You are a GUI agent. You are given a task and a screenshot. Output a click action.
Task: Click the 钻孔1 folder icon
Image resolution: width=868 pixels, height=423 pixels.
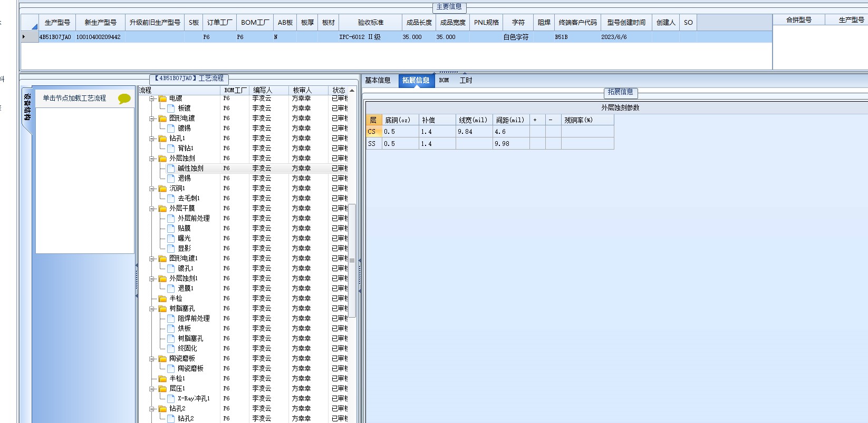click(x=163, y=139)
